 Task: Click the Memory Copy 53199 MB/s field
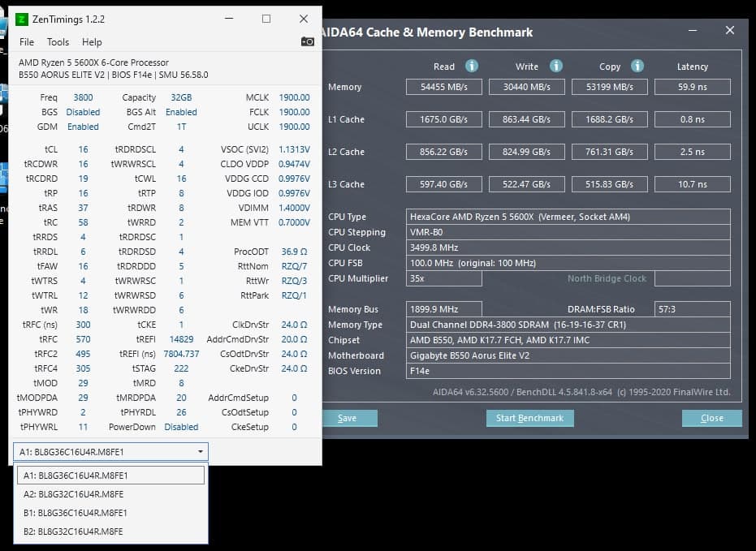[610, 87]
